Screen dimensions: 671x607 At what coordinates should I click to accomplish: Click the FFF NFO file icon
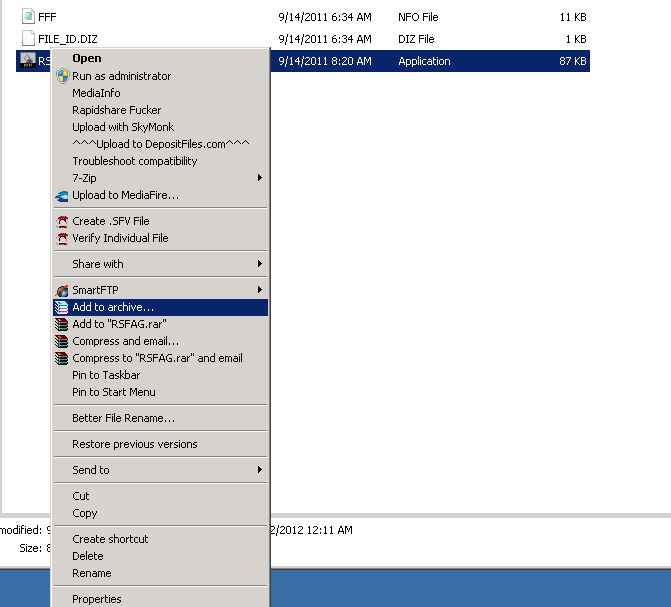[28, 17]
